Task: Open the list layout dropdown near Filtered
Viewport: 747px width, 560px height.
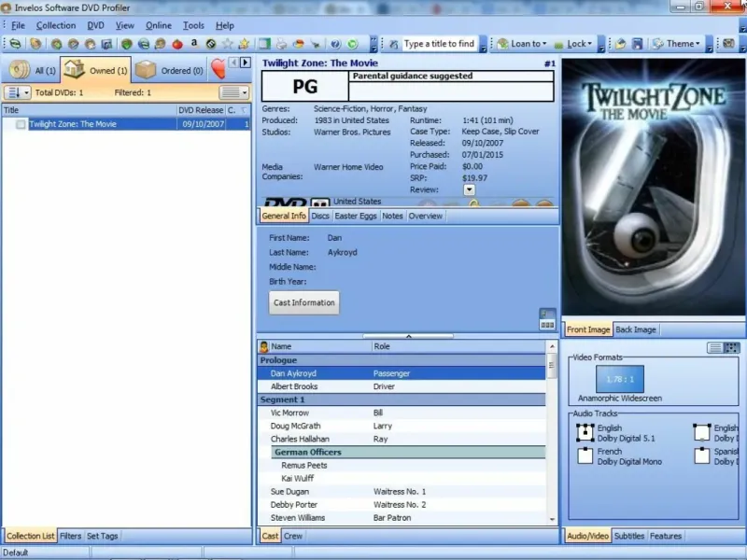Action: click(234, 92)
